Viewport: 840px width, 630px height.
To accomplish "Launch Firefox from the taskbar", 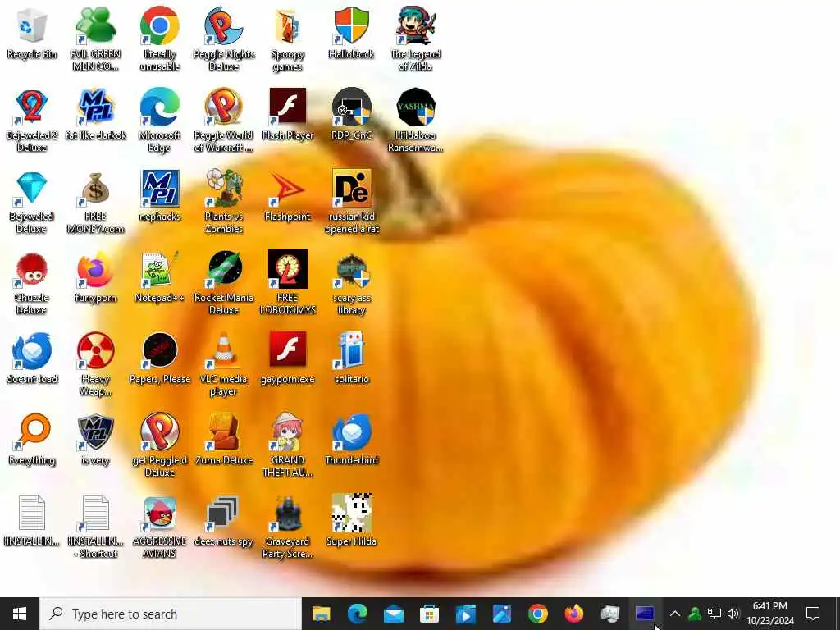I will (x=573, y=614).
